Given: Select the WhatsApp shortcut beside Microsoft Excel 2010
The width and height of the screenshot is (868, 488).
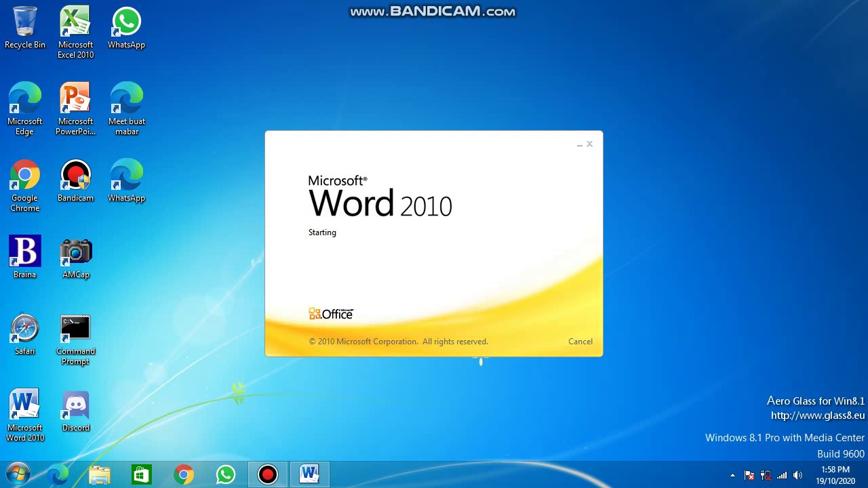Looking at the screenshot, I should (126, 28).
